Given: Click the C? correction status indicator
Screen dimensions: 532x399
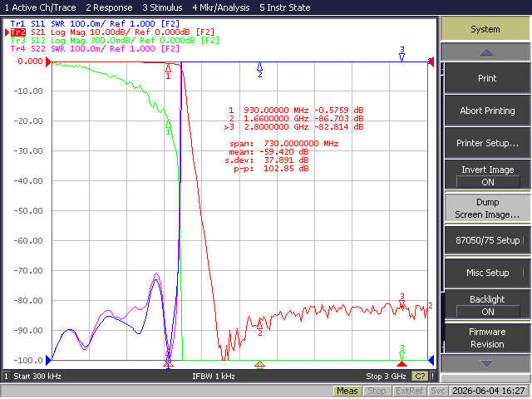Looking at the screenshot, I should point(419,377).
